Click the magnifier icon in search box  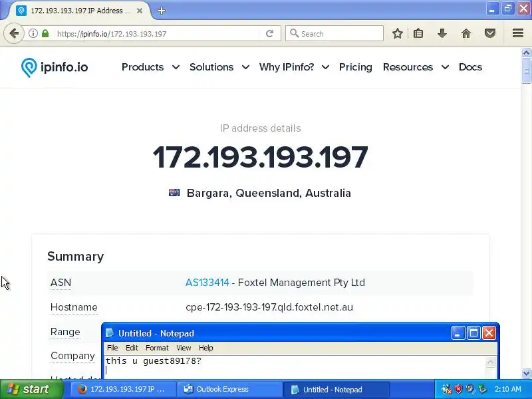coord(294,33)
